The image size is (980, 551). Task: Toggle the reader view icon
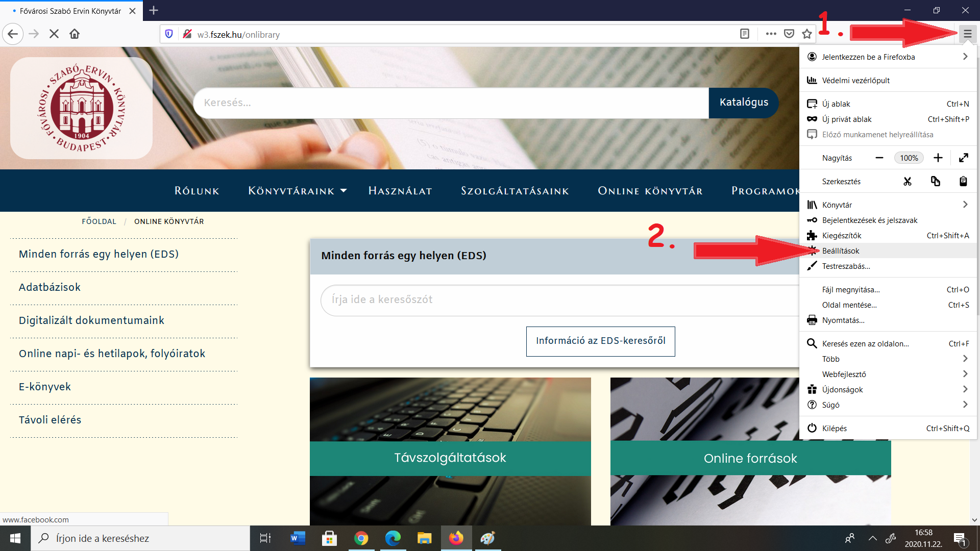point(745,34)
